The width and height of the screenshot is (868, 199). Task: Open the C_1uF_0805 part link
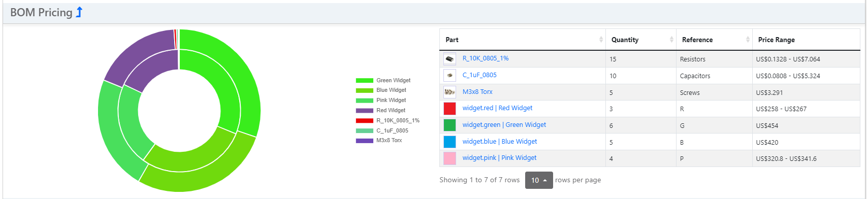[479, 75]
